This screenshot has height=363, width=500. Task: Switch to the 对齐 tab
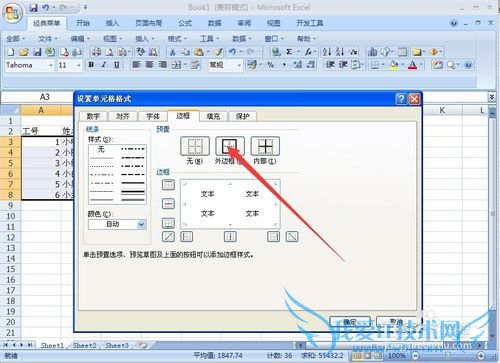click(123, 116)
